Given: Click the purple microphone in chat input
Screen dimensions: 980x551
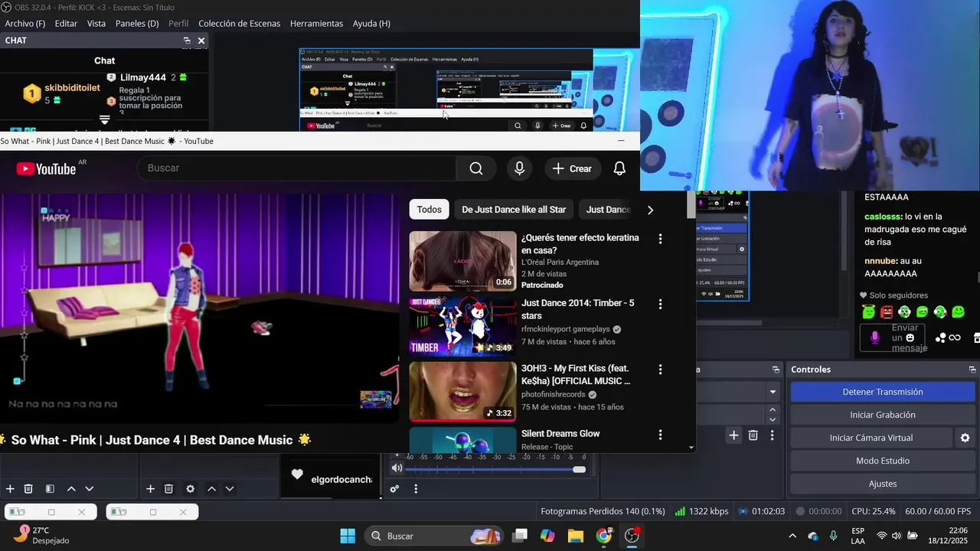Looking at the screenshot, I should [x=875, y=337].
